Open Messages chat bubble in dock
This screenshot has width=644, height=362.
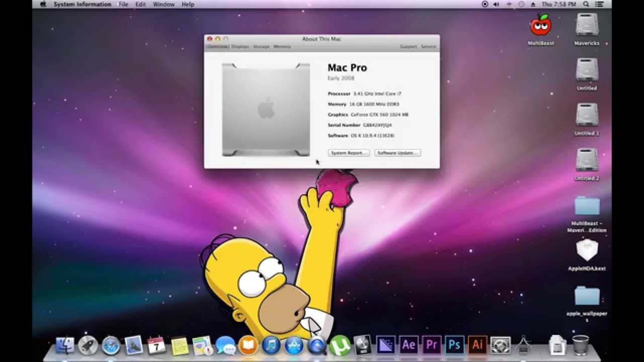click(x=225, y=345)
